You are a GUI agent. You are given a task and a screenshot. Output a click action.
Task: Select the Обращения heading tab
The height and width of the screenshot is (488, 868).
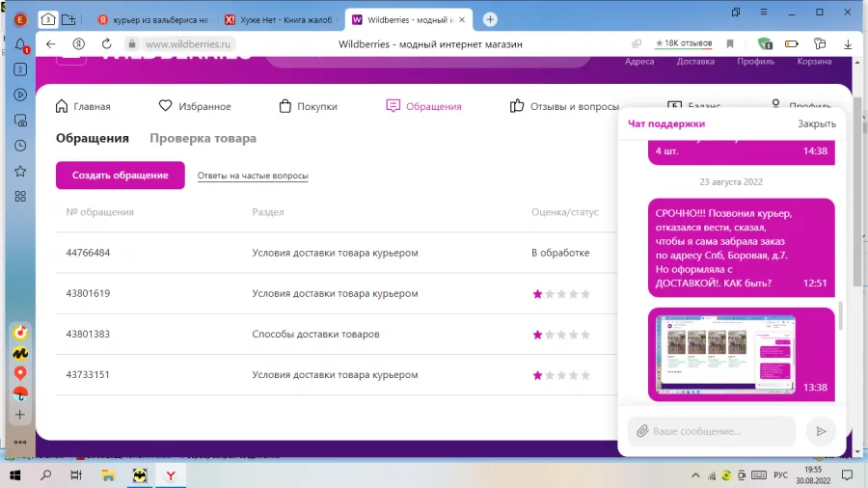93,138
